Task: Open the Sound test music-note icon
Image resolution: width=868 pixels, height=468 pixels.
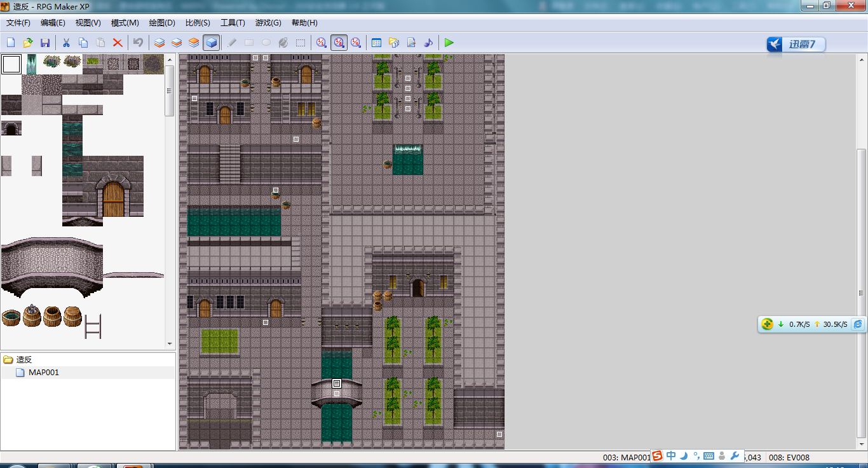Action: (428, 43)
